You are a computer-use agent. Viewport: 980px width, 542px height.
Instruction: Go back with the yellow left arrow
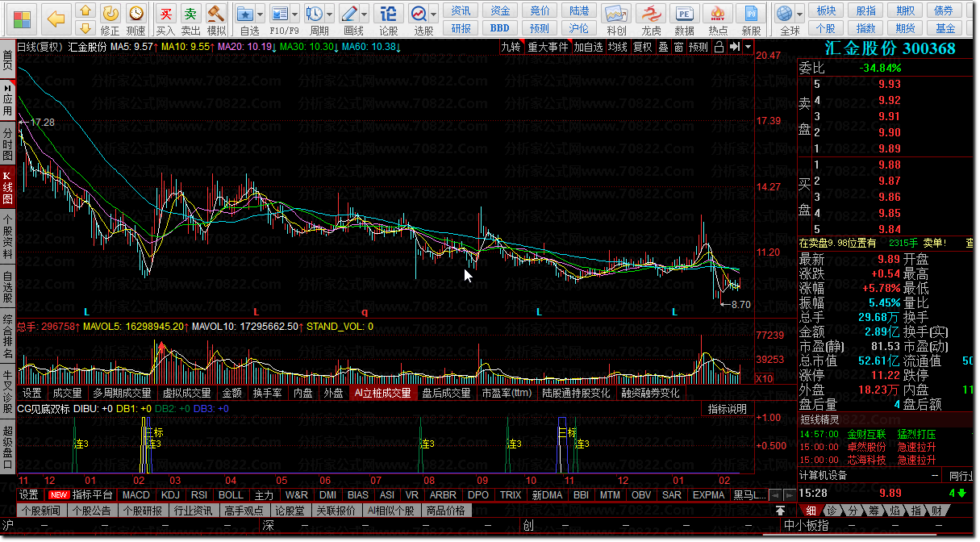(56, 18)
